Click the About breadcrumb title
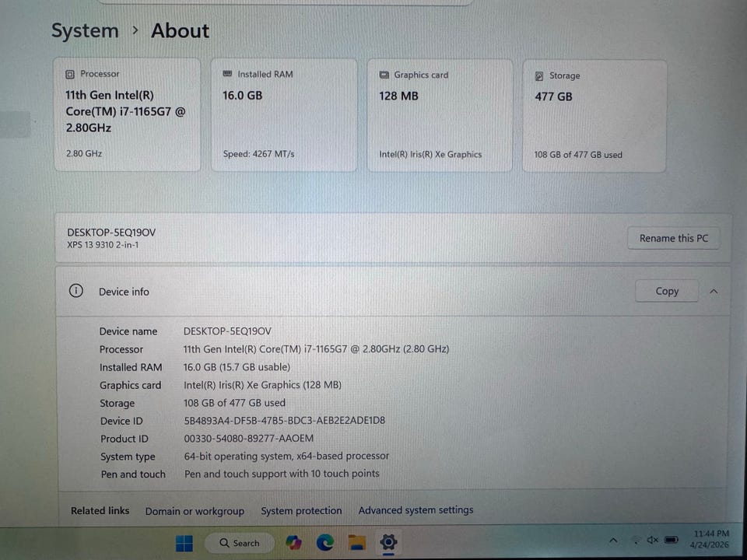The image size is (747, 560). coord(180,31)
